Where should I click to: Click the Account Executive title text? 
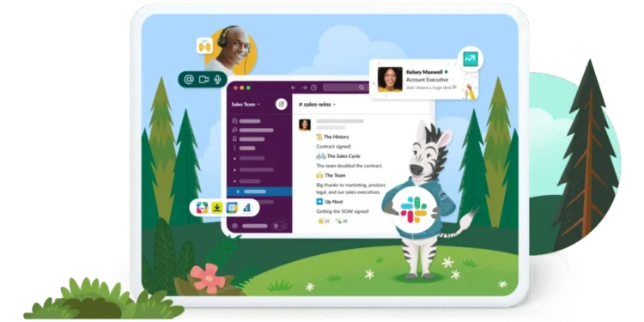pos(427,80)
